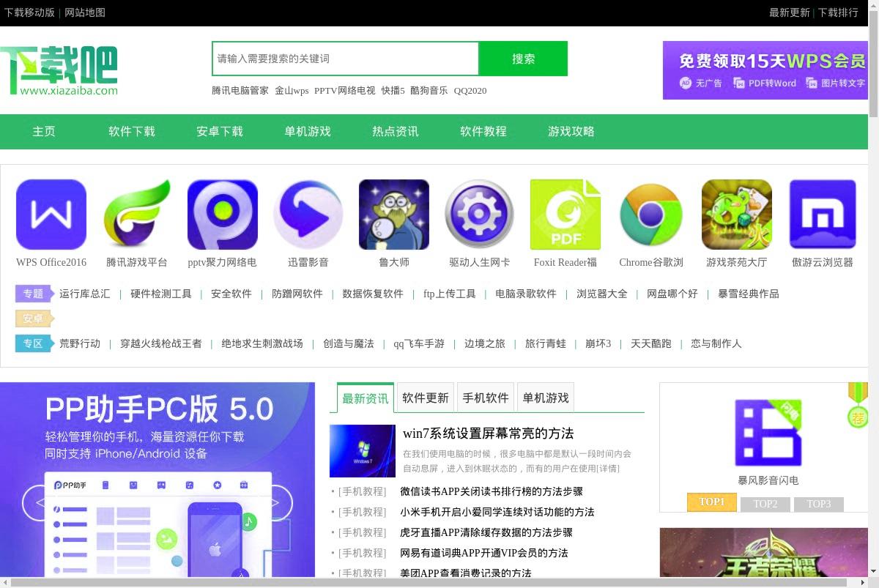Switch to the 最新资讯 tab
The width and height of the screenshot is (879, 588).
[x=366, y=398]
